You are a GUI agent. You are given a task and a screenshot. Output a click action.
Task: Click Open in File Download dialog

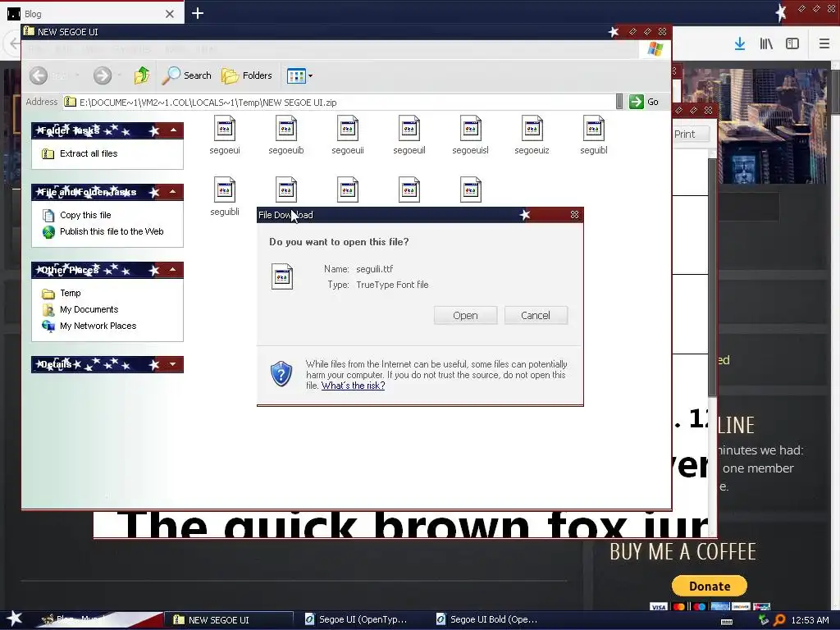pos(466,316)
